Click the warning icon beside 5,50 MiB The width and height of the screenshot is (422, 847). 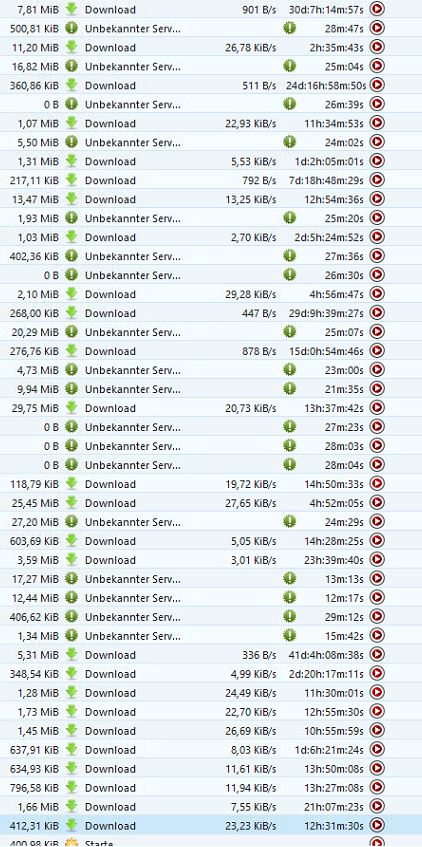71,142
